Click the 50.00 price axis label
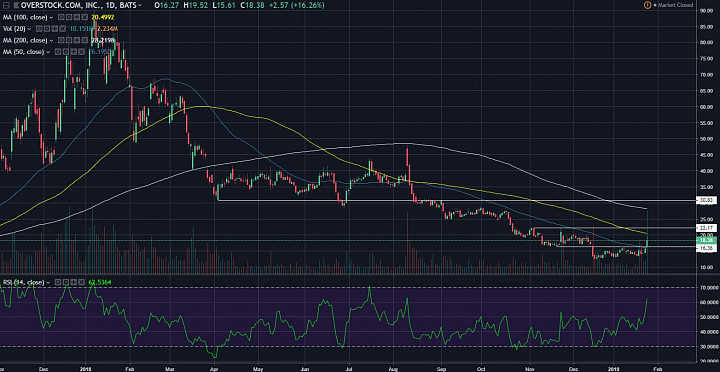 coord(705,139)
